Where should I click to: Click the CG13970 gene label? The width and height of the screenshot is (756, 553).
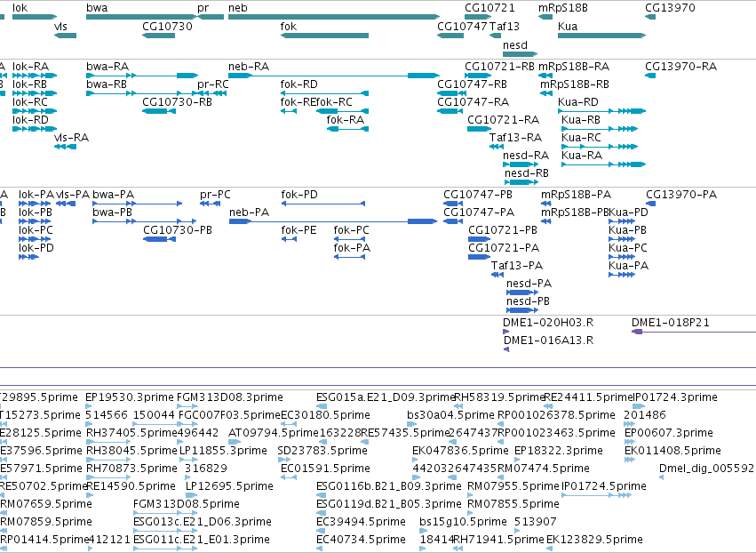670,8
